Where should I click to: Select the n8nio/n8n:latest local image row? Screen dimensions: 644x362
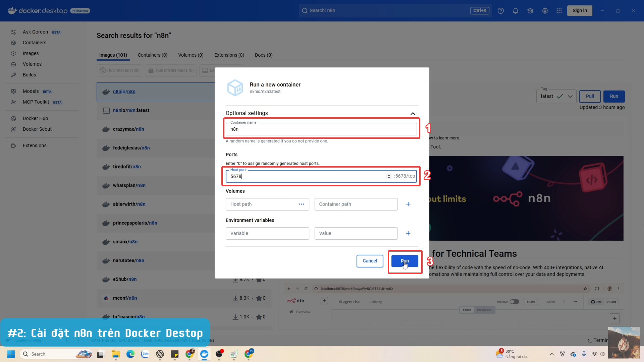156,110
